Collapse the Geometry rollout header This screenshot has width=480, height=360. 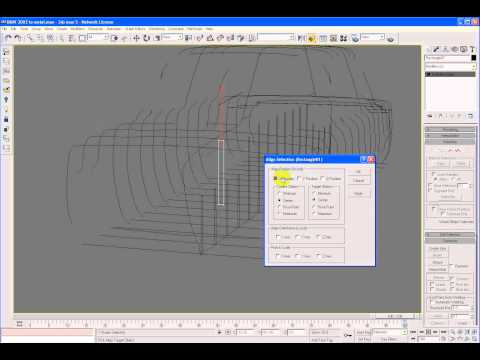pyautogui.click(x=450, y=241)
